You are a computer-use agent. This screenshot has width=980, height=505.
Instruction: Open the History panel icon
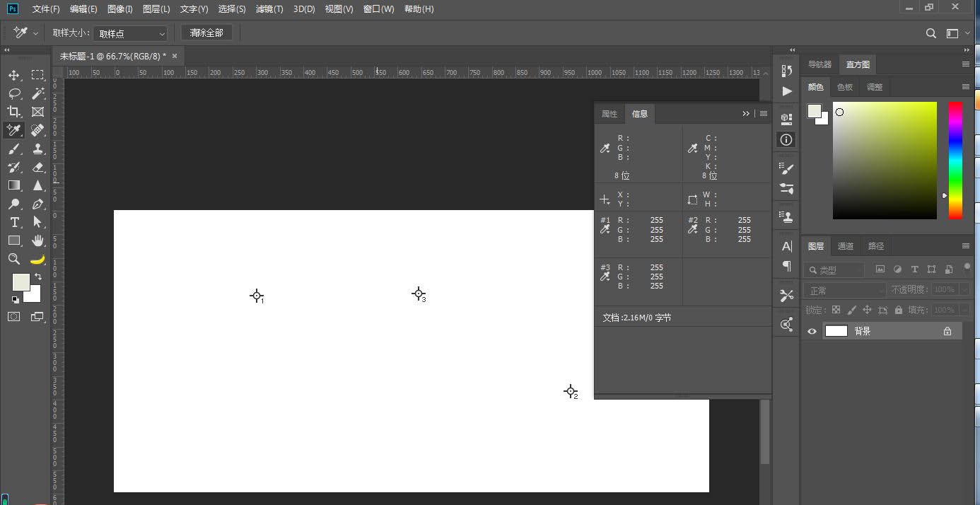click(x=787, y=70)
